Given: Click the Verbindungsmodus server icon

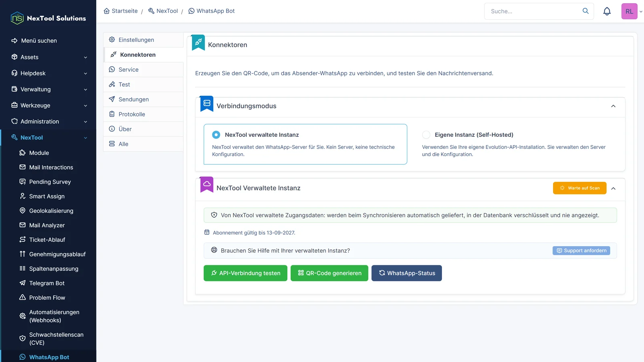Looking at the screenshot, I should point(207,103).
